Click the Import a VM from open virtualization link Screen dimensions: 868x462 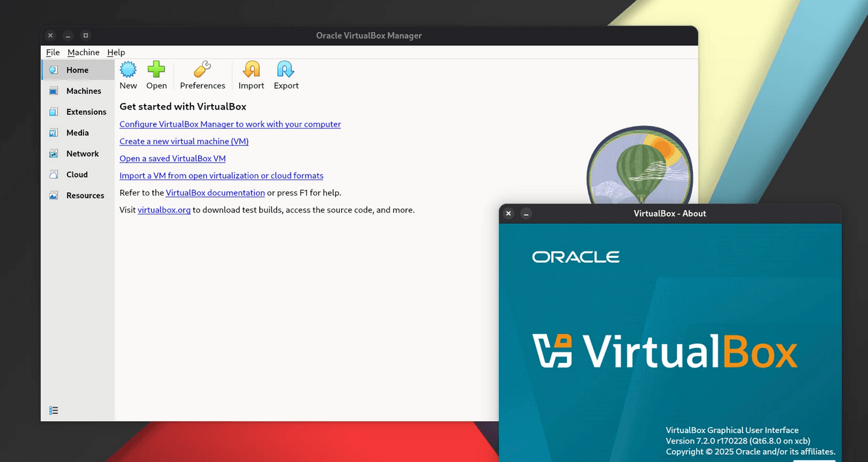tap(221, 175)
